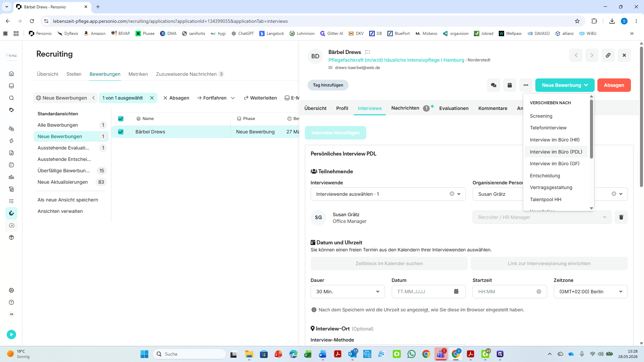Select Interview im Büro (PDL) option
This screenshot has width=644, height=362.
(x=556, y=152)
